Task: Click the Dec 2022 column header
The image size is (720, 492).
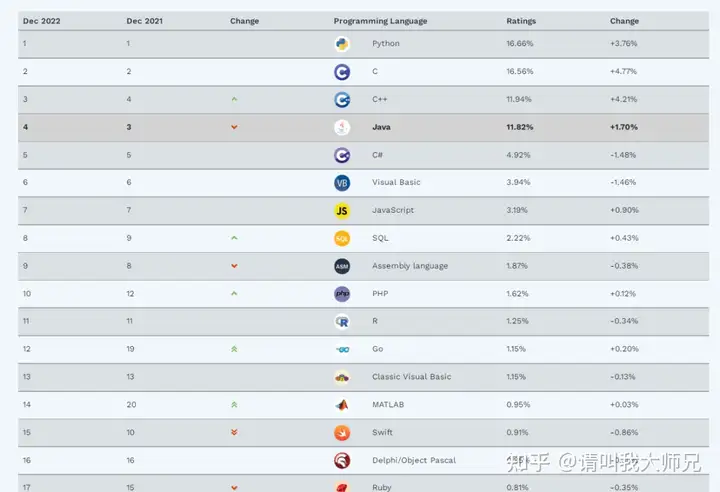Action: [x=42, y=21]
